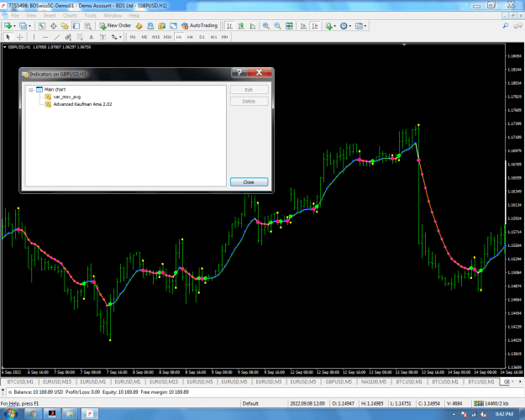This screenshot has height=420, width=525.
Task: Open the View menu
Action: [x=31, y=15]
